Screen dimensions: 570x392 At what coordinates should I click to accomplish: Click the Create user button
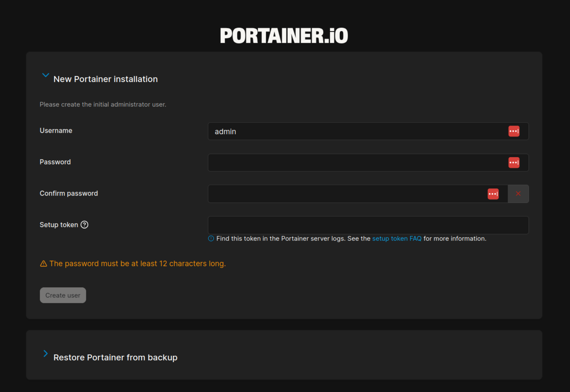tap(63, 295)
